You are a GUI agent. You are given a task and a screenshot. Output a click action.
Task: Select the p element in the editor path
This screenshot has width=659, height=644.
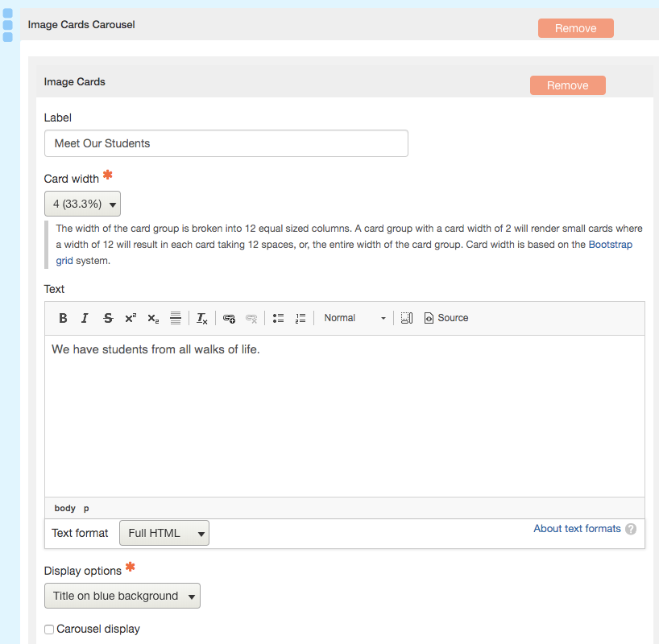pyautogui.click(x=85, y=507)
